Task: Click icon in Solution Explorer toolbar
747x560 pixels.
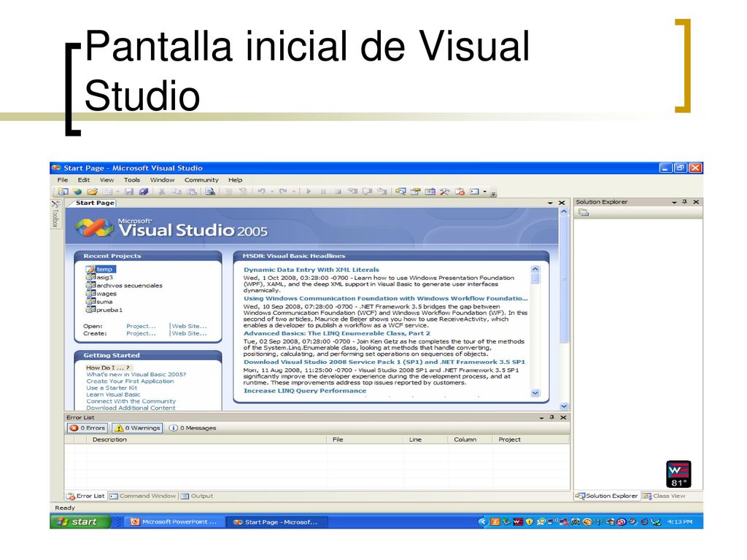Action: (x=584, y=212)
